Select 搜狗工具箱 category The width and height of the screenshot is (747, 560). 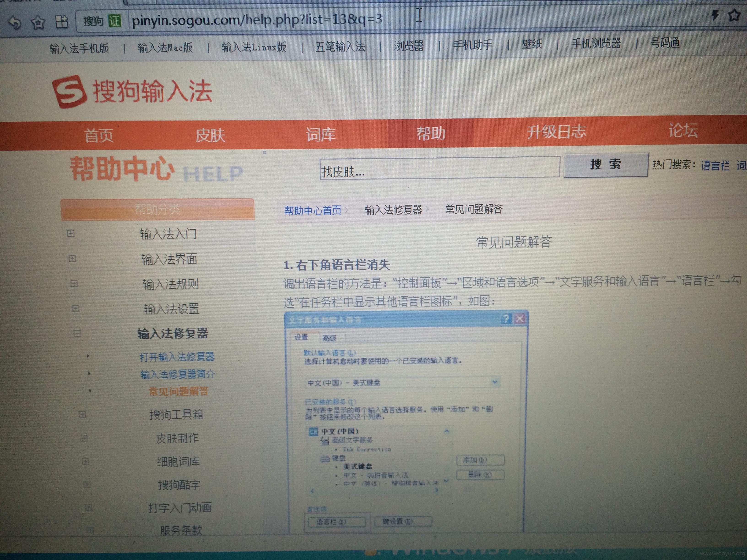176,415
